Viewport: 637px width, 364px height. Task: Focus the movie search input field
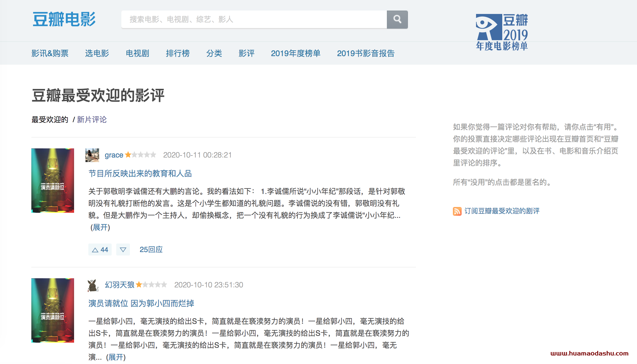pos(254,19)
